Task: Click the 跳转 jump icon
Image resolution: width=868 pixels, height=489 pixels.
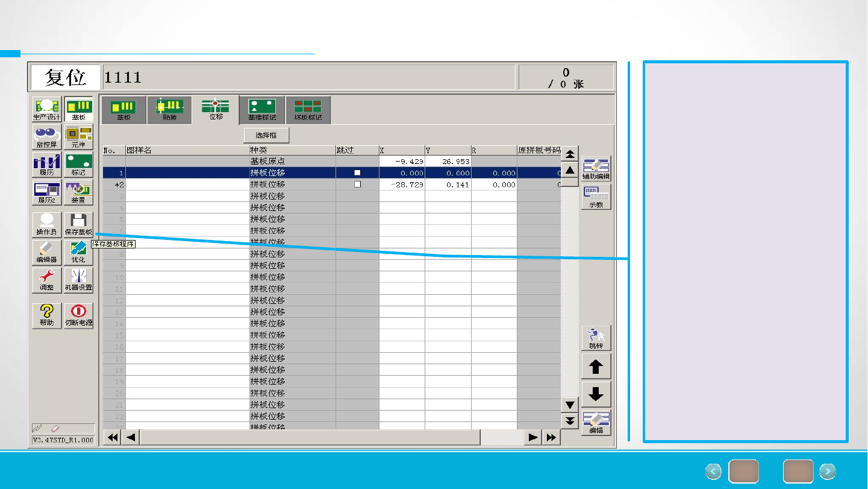Action: [x=596, y=338]
